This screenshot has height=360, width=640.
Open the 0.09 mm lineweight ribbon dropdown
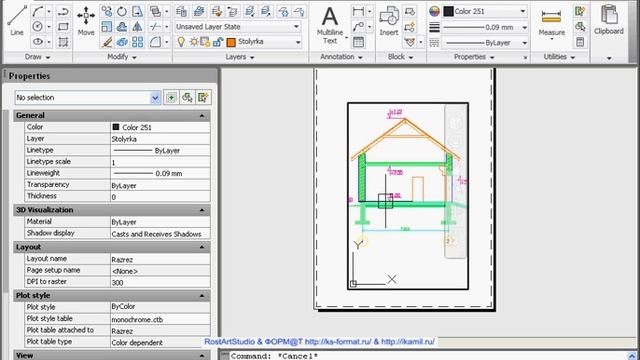(524, 27)
